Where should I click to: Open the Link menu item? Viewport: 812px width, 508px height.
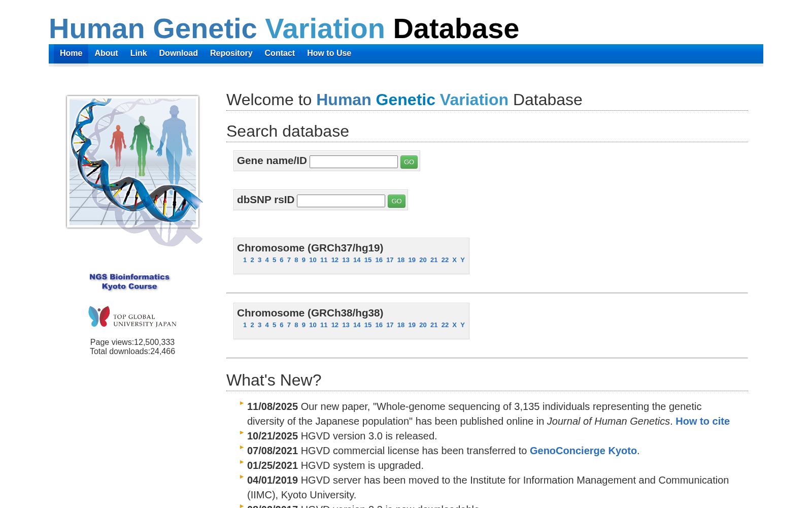[139, 53]
